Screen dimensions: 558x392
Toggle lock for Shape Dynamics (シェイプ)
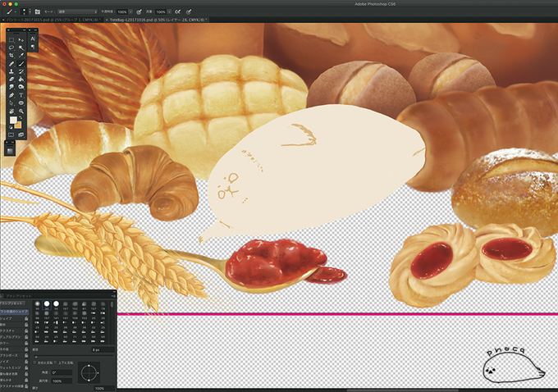[x=26, y=318]
